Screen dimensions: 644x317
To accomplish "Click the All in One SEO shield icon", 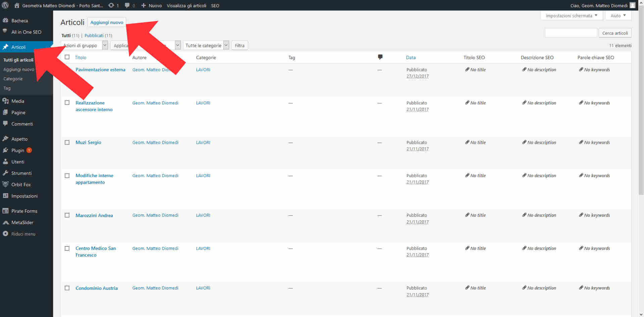I will (5, 31).
